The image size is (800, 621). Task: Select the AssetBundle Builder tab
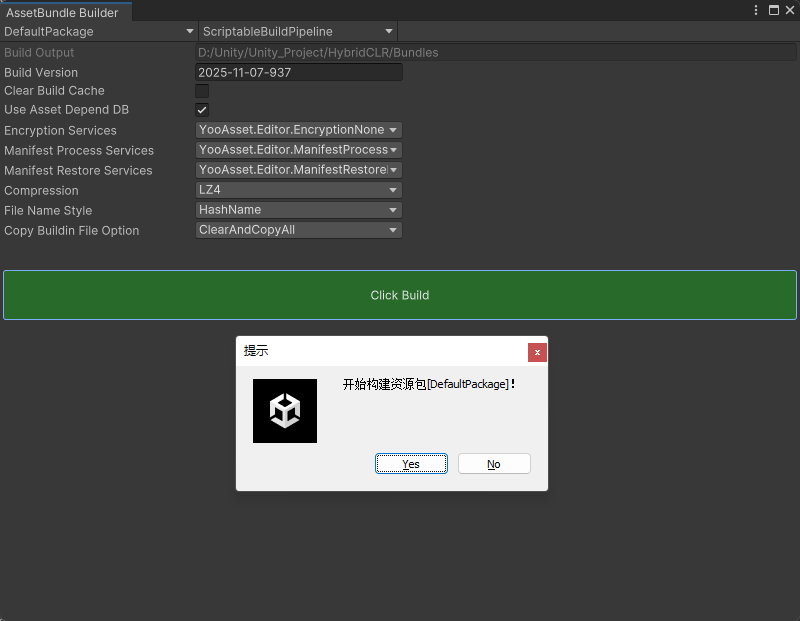pos(66,12)
